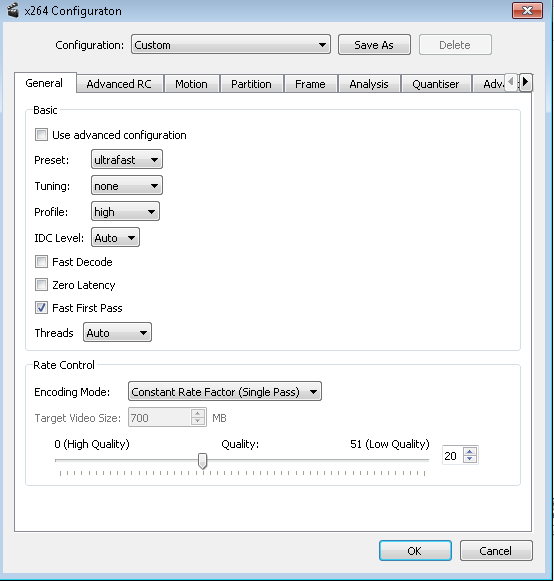The image size is (554, 581).
Task: Decrease Quality value with down spinner arrow
Action: 470,459
